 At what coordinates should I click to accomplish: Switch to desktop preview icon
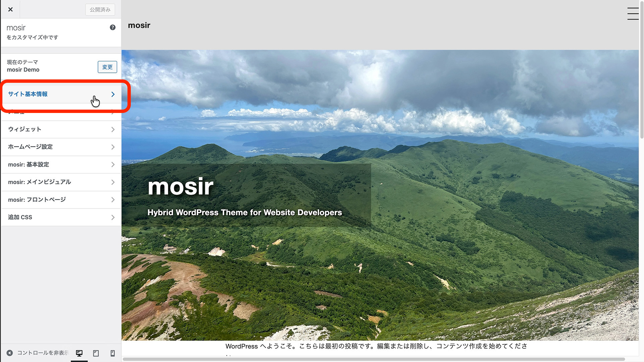coord(79,353)
